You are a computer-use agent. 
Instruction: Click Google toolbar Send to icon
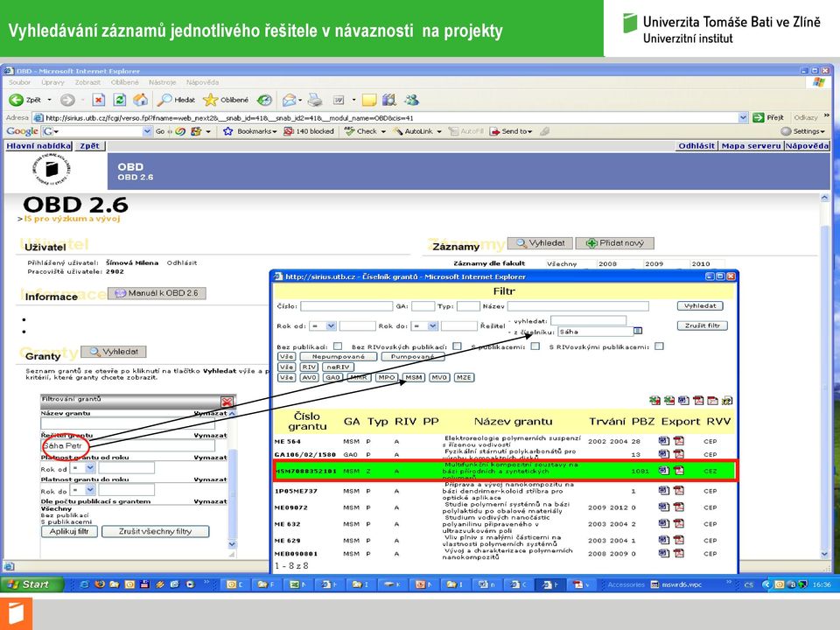[494, 131]
